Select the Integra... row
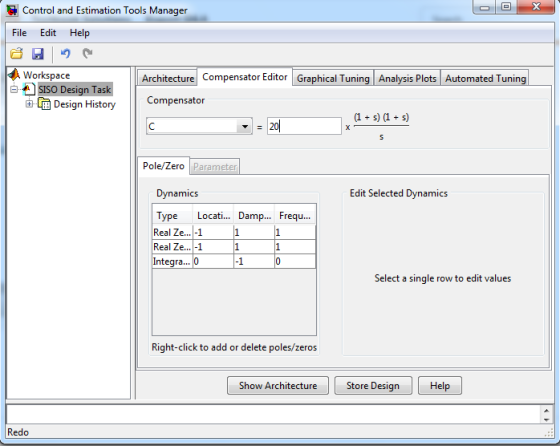The height and width of the screenshot is (446, 560). click(x=234, y=261)
